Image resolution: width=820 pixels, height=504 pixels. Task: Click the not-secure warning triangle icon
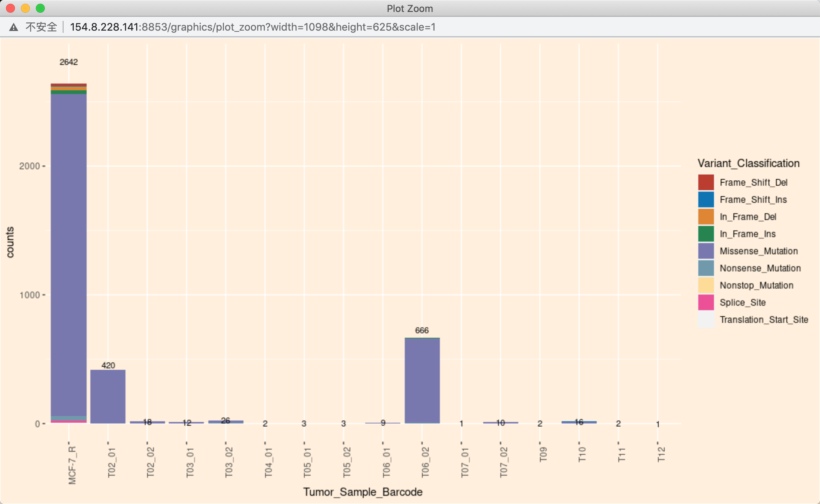14,27
